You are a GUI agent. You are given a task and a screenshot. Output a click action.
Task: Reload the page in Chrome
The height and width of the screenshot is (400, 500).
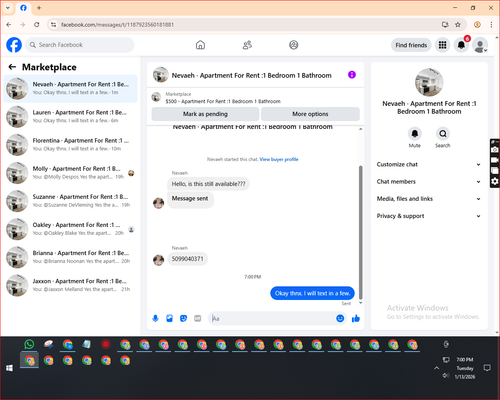point(37,25)
